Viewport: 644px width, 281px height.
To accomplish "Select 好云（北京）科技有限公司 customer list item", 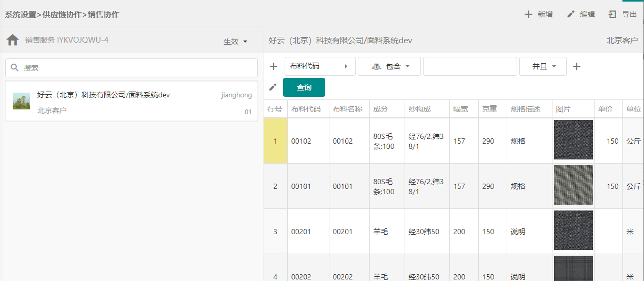I will point(132,102).
